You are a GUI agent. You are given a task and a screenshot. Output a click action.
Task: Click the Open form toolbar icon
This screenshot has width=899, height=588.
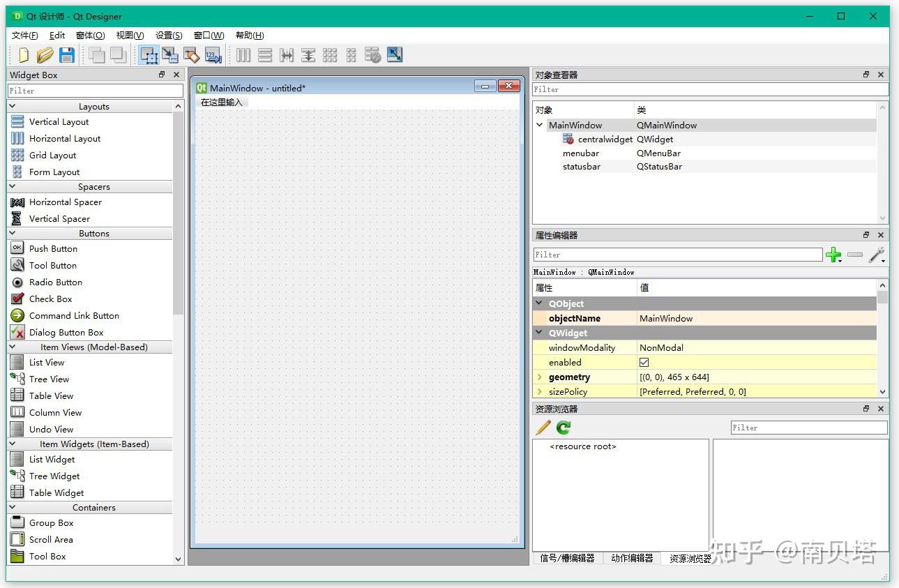44,55
